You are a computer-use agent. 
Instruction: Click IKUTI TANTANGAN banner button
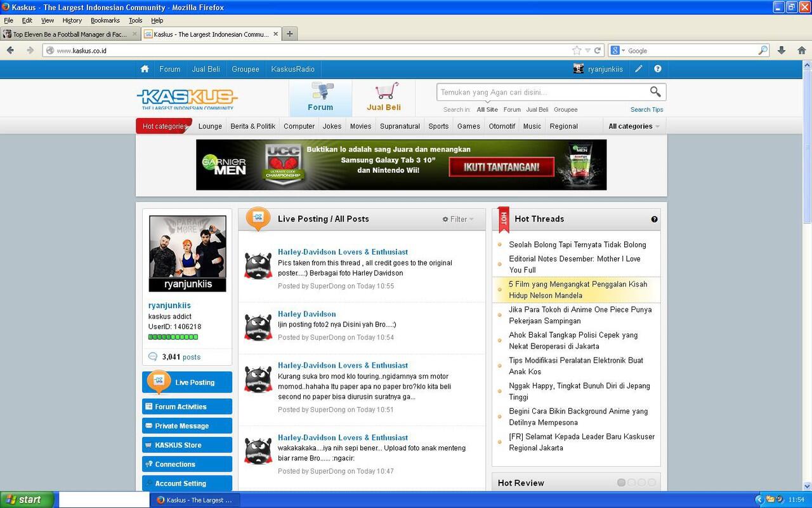501,168
